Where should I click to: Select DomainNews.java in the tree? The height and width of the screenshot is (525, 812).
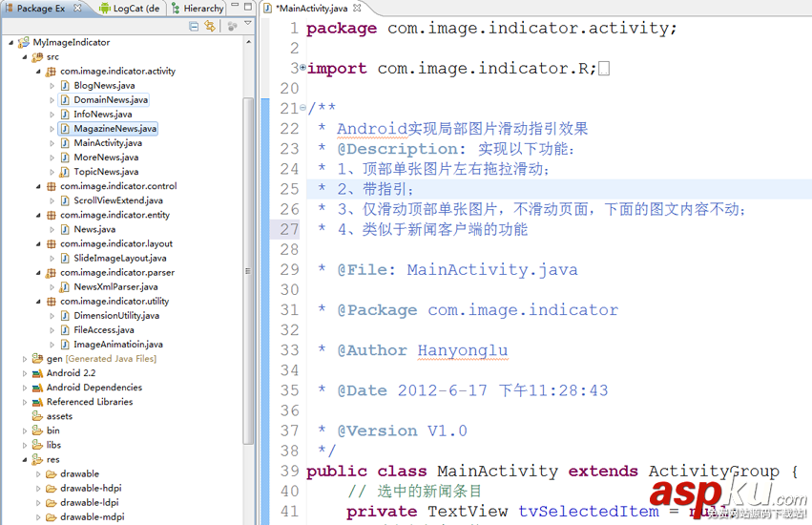tap(111, 100)
